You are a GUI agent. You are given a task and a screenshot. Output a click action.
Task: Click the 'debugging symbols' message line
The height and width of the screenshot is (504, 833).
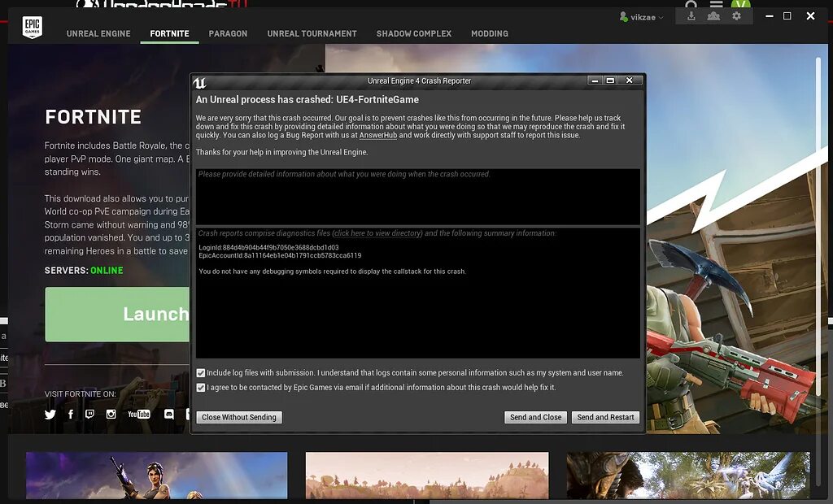click(332, 272)
